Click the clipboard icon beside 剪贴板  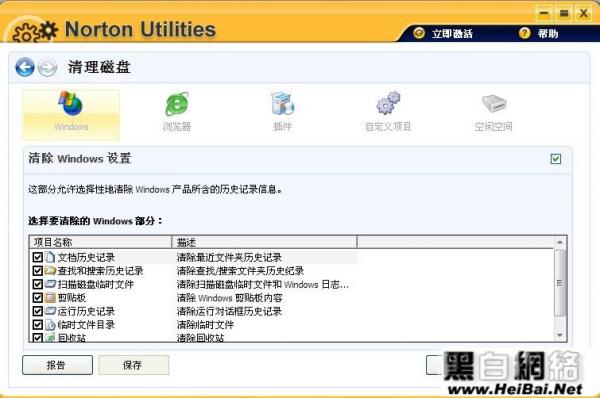click(x=50, y=297)
